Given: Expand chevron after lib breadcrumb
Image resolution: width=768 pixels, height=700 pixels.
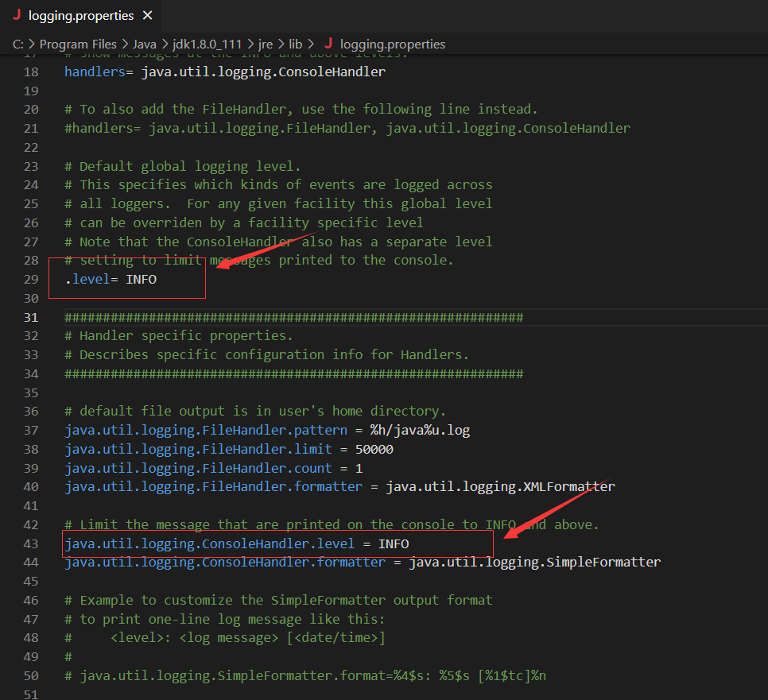Looking at the screenshot, I should click(x=311, y=44).
